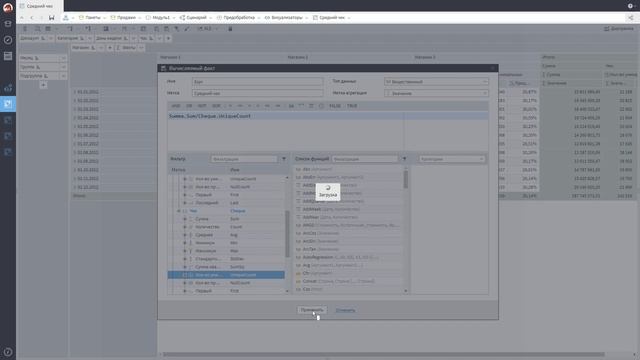This screenshot has height=360, width=640.
Task: Click the share icon at top right
Action: click(x=631, y=18)
